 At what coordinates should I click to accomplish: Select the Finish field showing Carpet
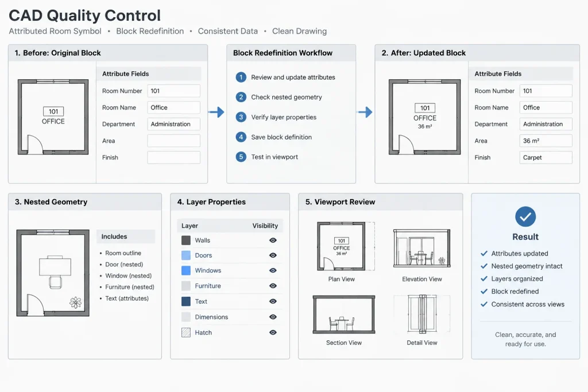pos(546,157)
